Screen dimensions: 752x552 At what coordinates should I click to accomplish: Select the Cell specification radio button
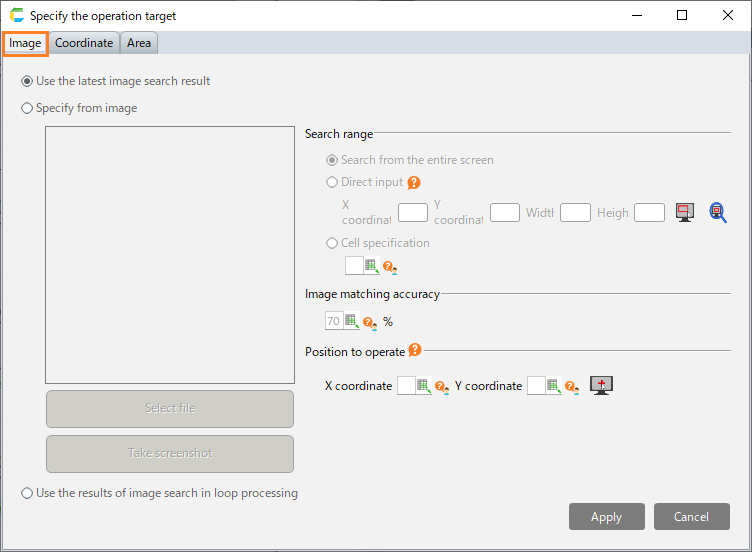[332, 243]
